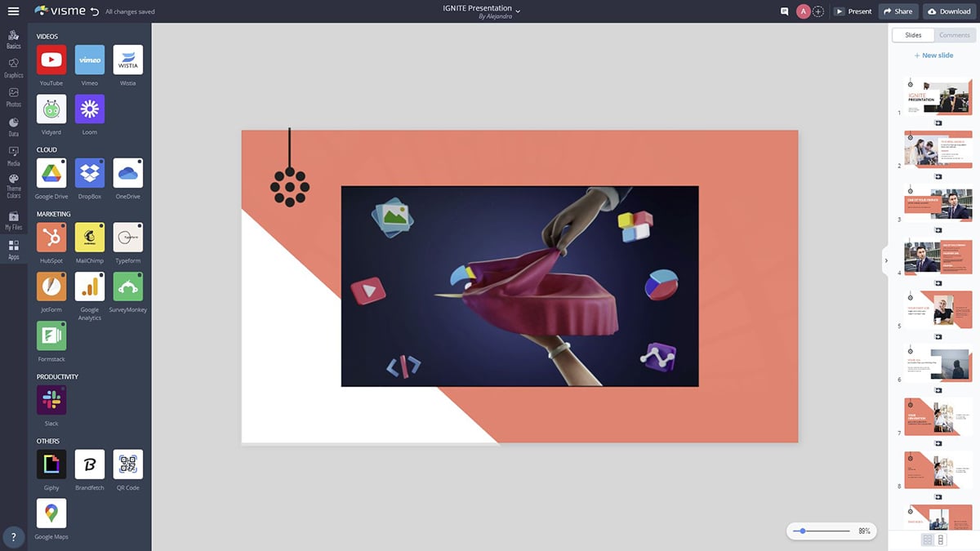980x551 pixels.
Task: Open the comments speech bubble icon
Action: coord(785,11)
